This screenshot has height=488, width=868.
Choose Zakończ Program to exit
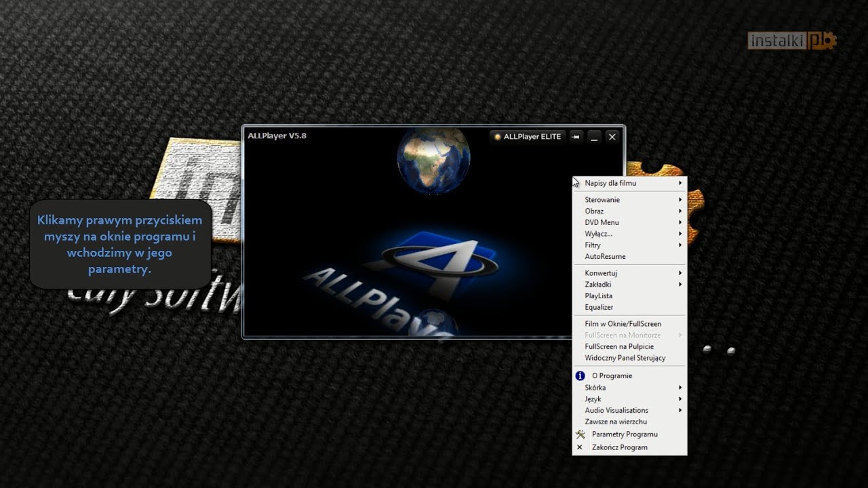coord(629,447)
